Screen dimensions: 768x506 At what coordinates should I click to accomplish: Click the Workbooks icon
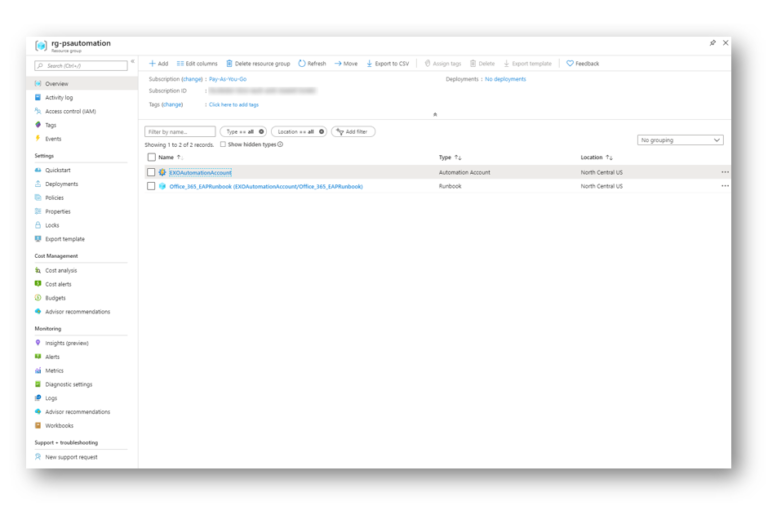point(38,426)
